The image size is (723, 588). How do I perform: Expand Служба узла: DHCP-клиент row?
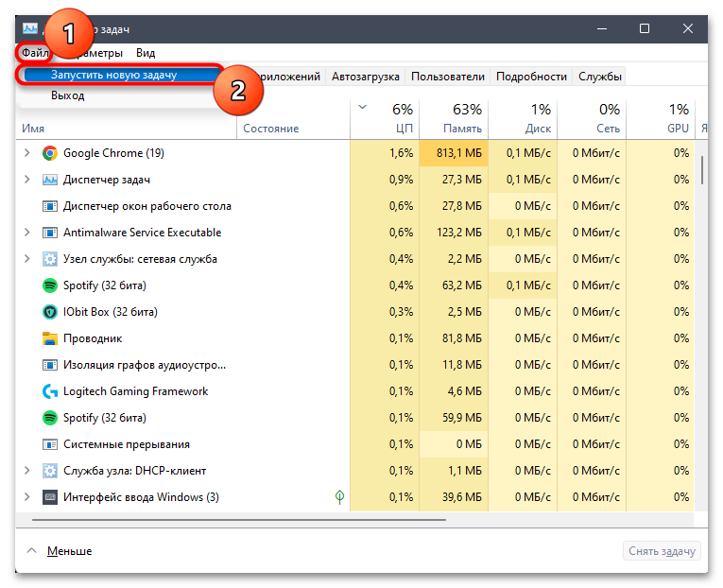26,471
